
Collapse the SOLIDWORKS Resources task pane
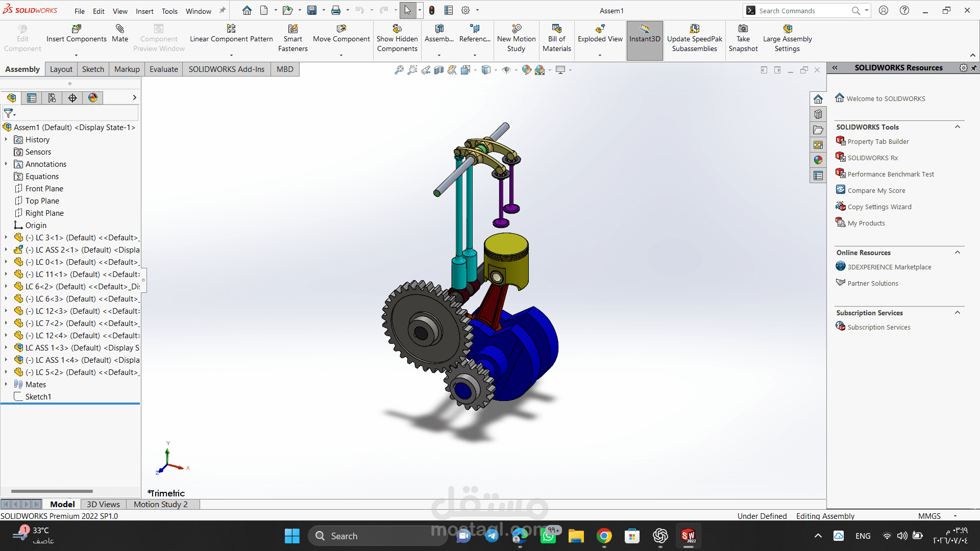835,68
